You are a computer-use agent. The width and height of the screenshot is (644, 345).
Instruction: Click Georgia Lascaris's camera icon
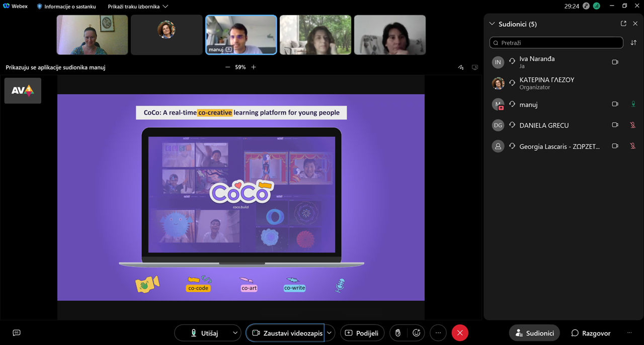(615, 146)
